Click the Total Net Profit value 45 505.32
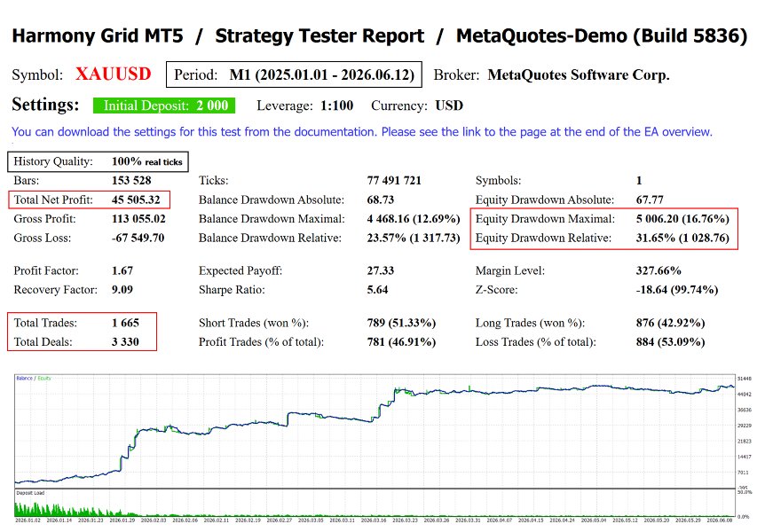Viewport: 765px width, 532px height. (136, 199)
